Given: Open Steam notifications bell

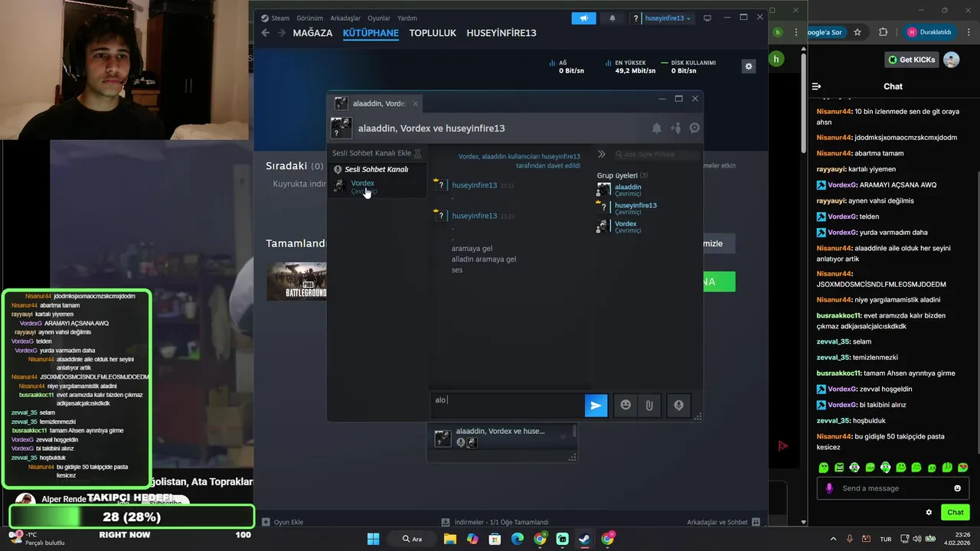Looking at the screenshot, I should (x=612, y=18).
